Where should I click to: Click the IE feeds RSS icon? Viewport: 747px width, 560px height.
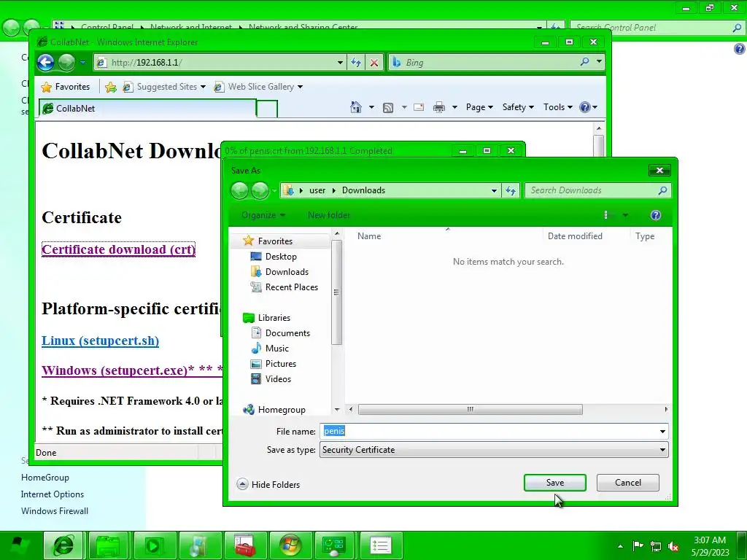point(388,108)
